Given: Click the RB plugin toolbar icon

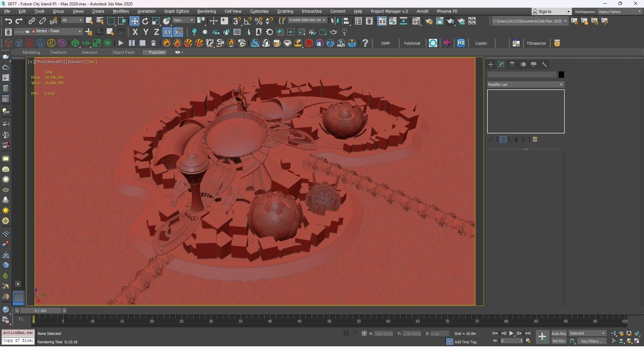Looking at the screenshot, I should coord(461,43).
